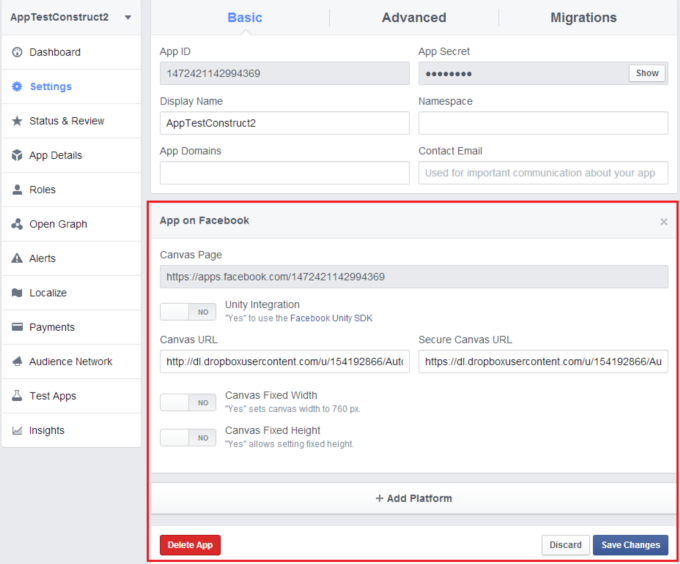Show the App Secret
Viewport: 680px width, 564px height.
click(647, 73)
